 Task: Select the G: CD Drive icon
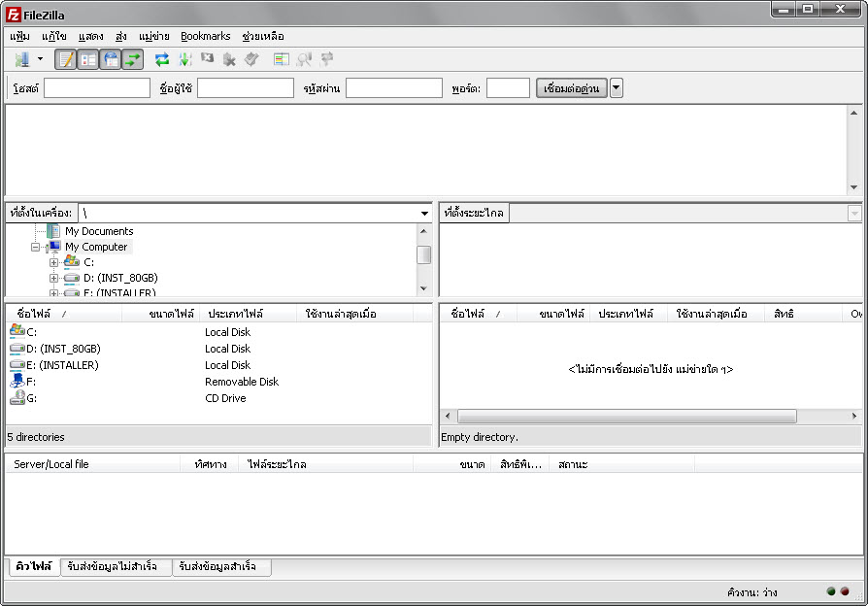17,398
